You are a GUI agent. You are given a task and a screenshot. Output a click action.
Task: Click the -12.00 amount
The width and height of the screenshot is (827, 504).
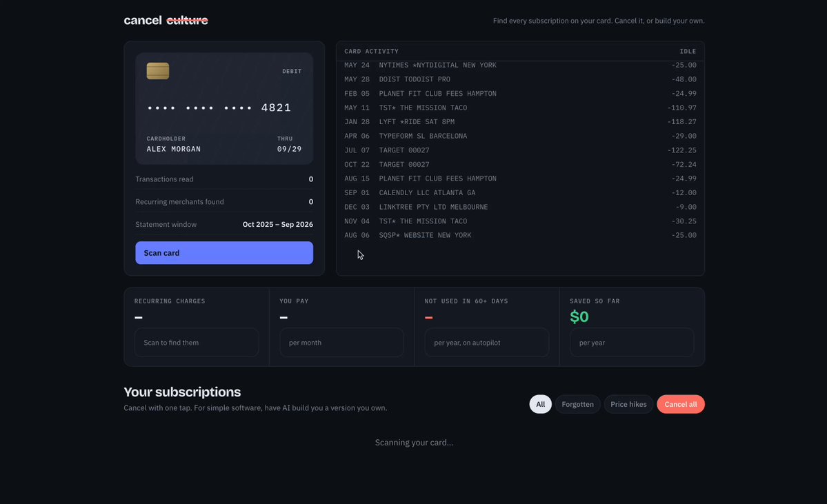(684, 193)
